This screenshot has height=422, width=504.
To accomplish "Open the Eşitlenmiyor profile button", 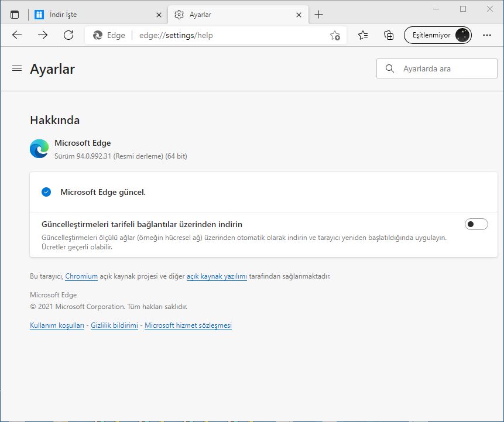I will click(x=437, y=35).
